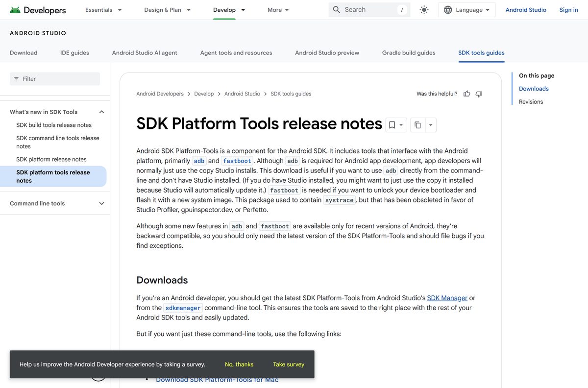Open the Gradle build guides tab
The width and height of the screenshot is (588, 388).
(x=409, y=53)
